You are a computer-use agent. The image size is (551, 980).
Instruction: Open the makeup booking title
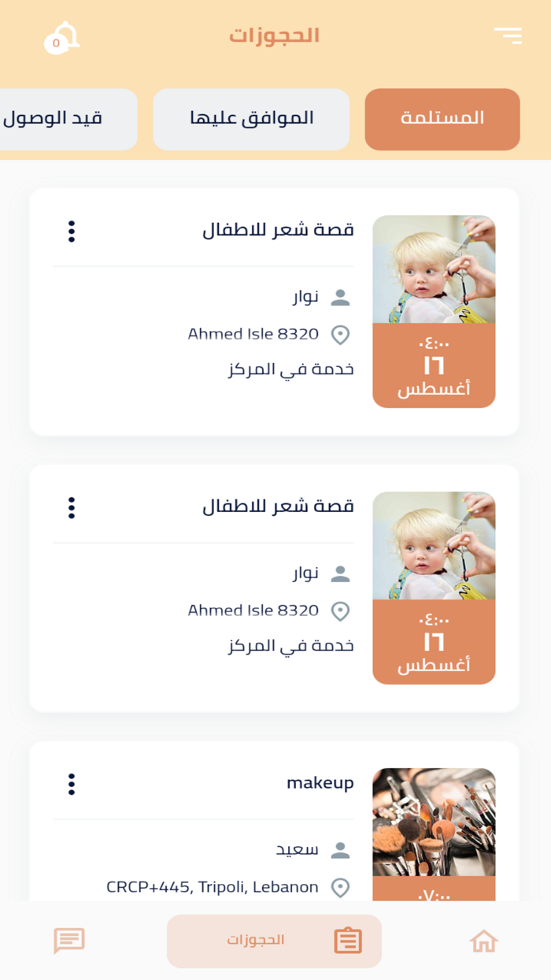pos(320,783)
